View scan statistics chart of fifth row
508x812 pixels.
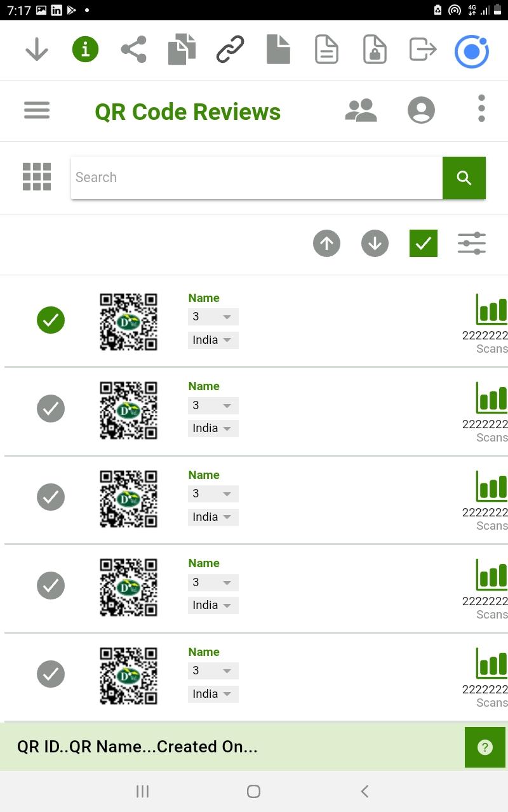(491, 663)
